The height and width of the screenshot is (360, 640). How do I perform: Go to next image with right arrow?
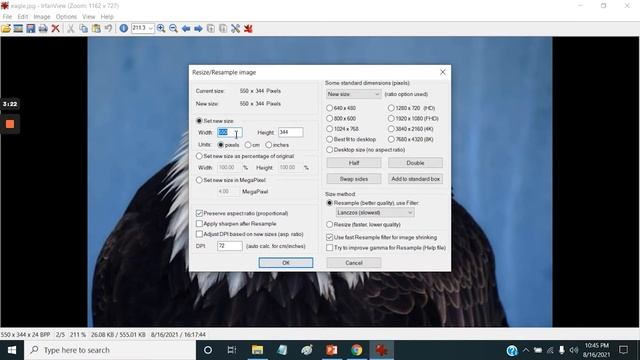pyautogui.click(x=198, y=29)
